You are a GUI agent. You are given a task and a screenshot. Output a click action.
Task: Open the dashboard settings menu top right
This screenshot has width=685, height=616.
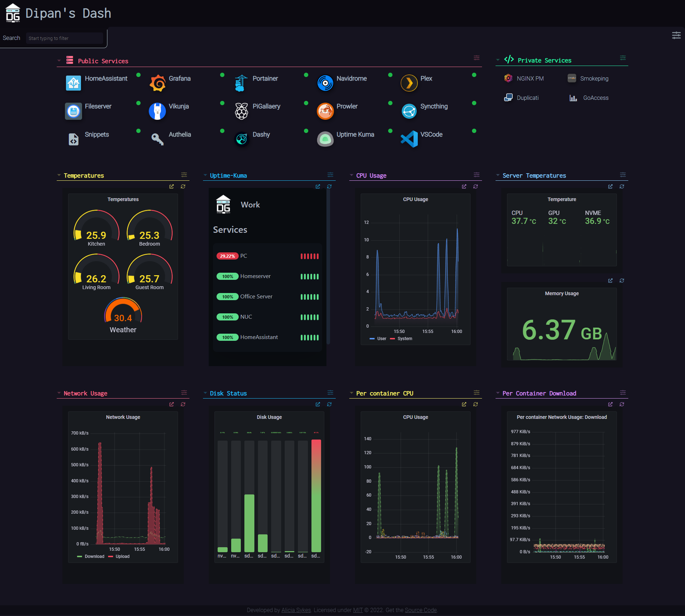676,35
